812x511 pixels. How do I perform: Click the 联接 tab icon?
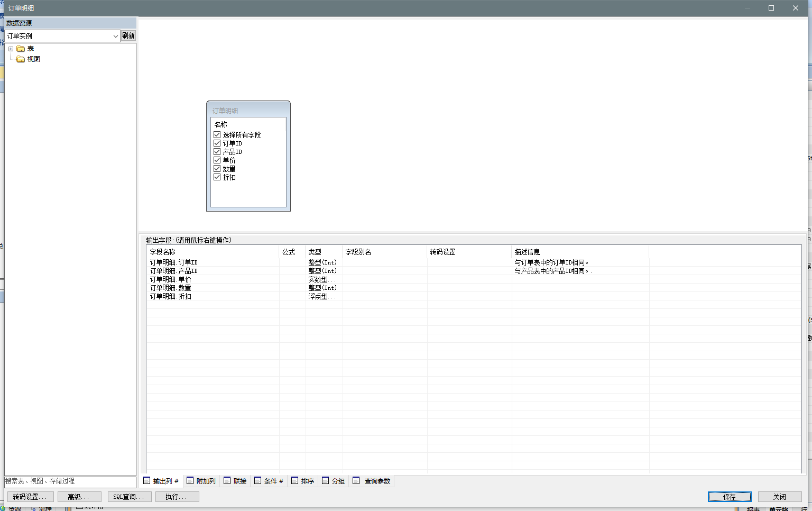click(227, 481)
